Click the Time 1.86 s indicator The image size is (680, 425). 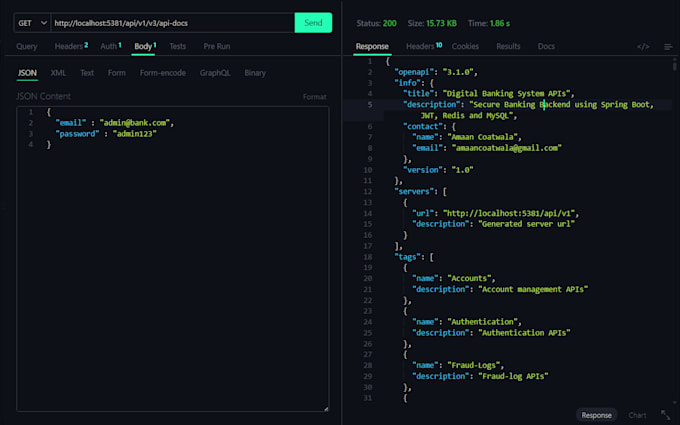489,23
